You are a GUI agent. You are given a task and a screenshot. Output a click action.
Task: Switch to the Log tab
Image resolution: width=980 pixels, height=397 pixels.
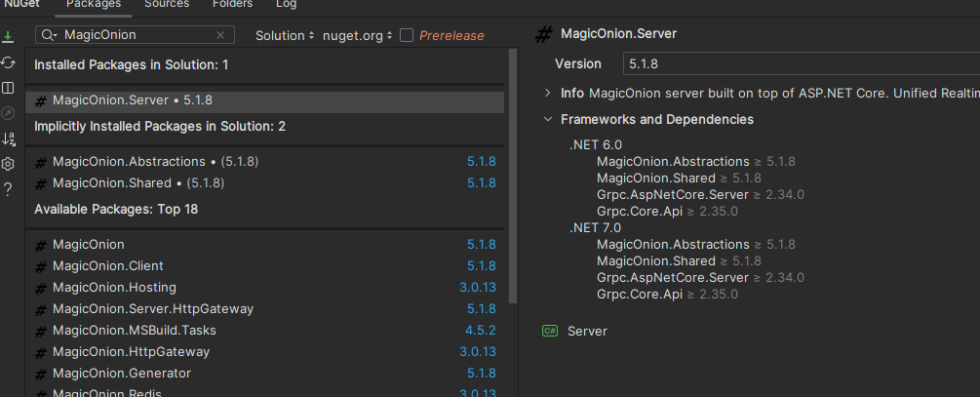(x=287, y=4)
